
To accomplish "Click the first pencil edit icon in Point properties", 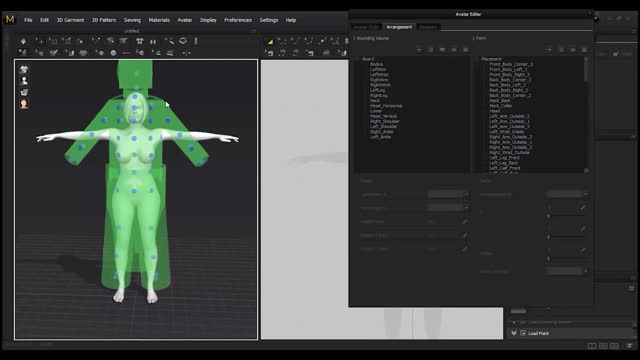I will (x=583, y=208).
